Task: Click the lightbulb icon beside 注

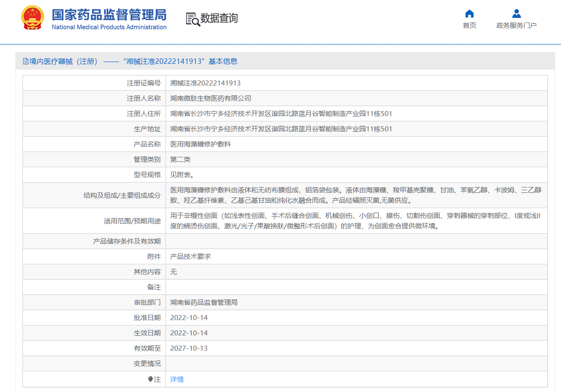Action: (150, 379)
